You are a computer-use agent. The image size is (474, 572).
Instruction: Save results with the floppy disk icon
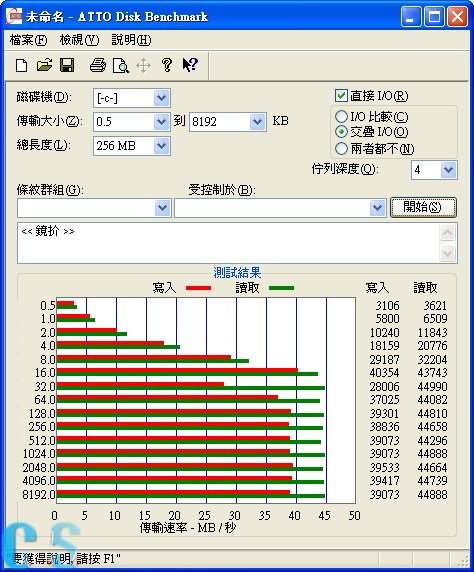(x=67, y=65)
